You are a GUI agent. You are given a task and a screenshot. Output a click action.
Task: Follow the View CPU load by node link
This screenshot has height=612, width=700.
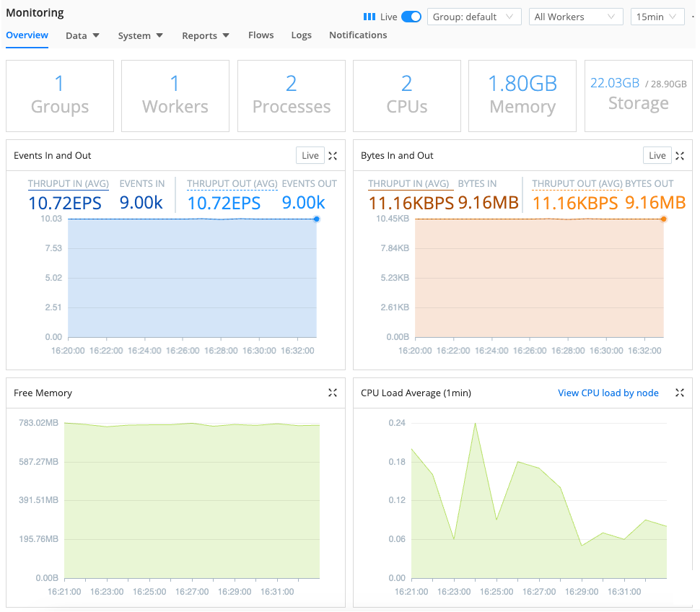pyautogui.click(x=608, y=393)
